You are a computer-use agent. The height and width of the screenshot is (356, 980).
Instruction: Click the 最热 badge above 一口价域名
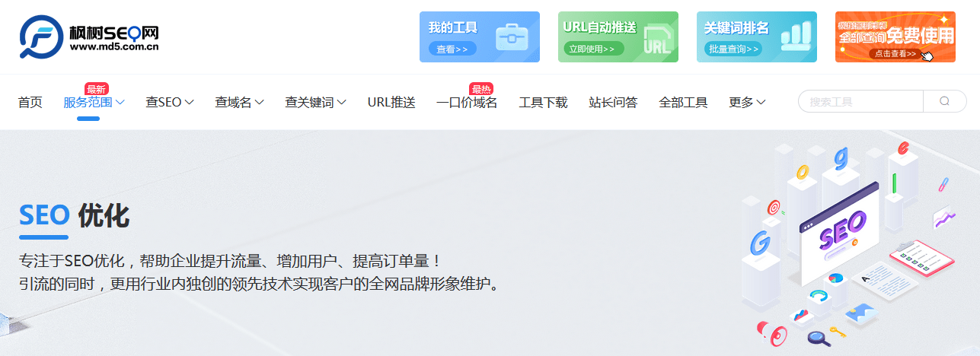(x=481, y=88)
